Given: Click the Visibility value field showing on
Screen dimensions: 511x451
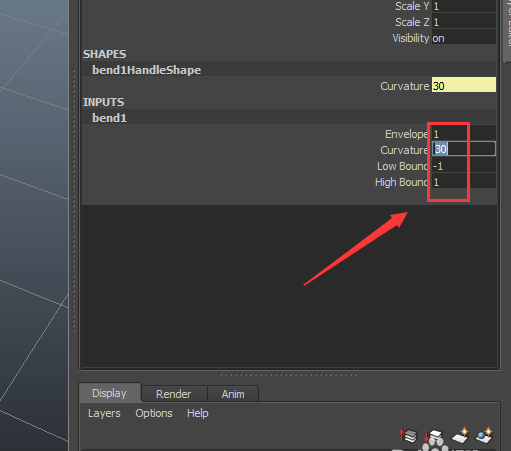Looking at the screenshot, I should click(x=464, y=38).
